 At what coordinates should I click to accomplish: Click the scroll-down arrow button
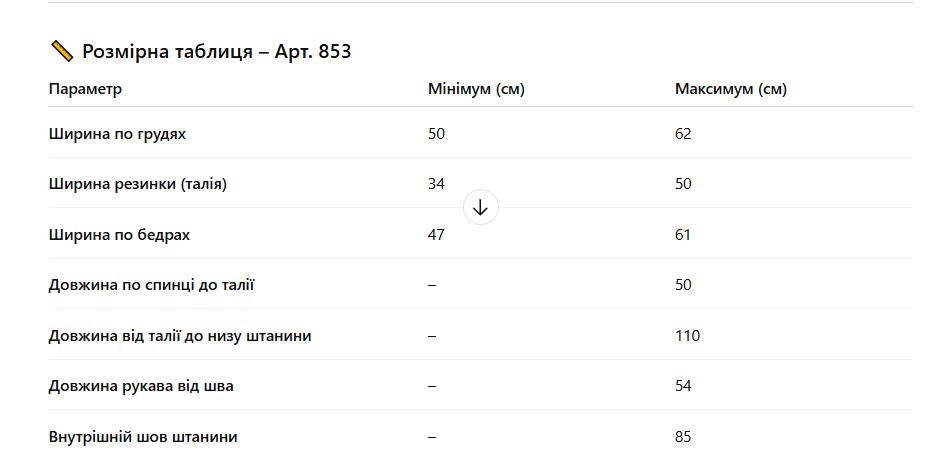(480, 207)
